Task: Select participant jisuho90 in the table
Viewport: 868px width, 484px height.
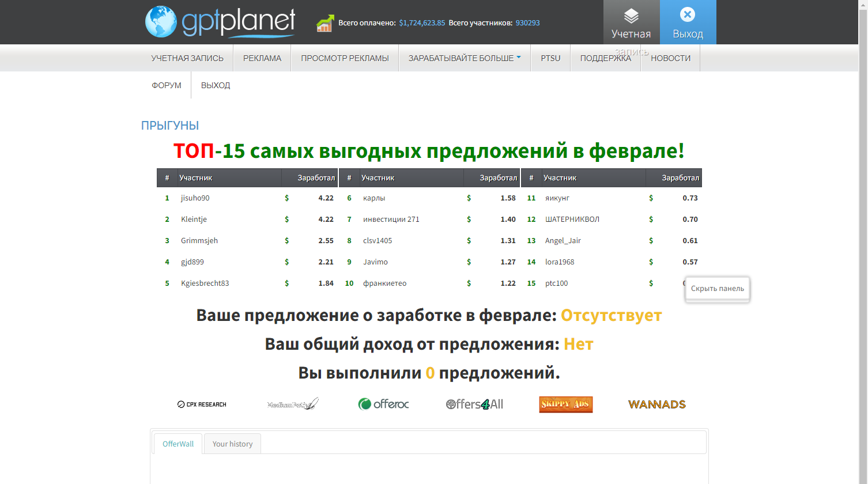Action: pos(195,198)
